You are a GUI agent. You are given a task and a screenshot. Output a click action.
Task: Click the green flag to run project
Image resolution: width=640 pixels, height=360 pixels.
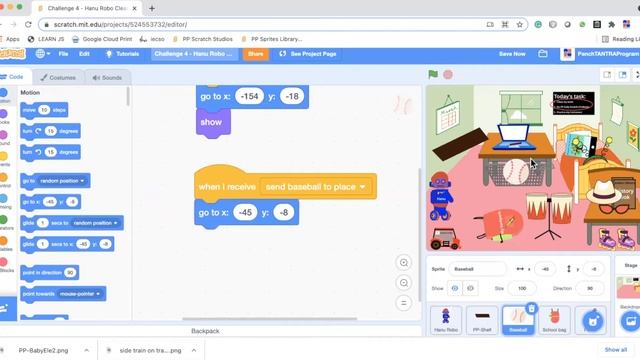pyautogui.click(x=433, y=75)
